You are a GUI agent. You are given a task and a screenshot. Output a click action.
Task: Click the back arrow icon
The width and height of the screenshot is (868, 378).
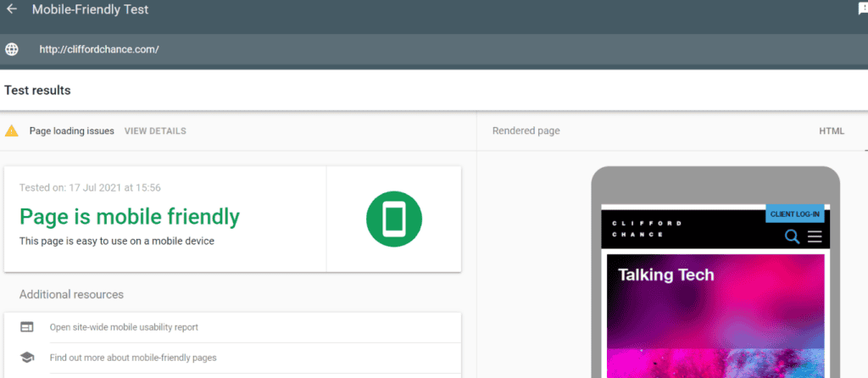(11, 9)
